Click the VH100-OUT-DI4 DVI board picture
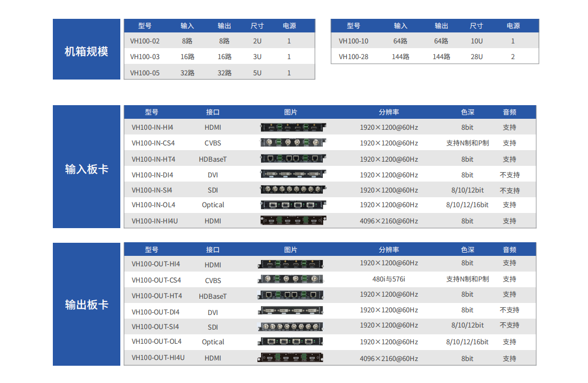Image resolution: width=588 pixels, height=383 pixels. tap(290, 311)
